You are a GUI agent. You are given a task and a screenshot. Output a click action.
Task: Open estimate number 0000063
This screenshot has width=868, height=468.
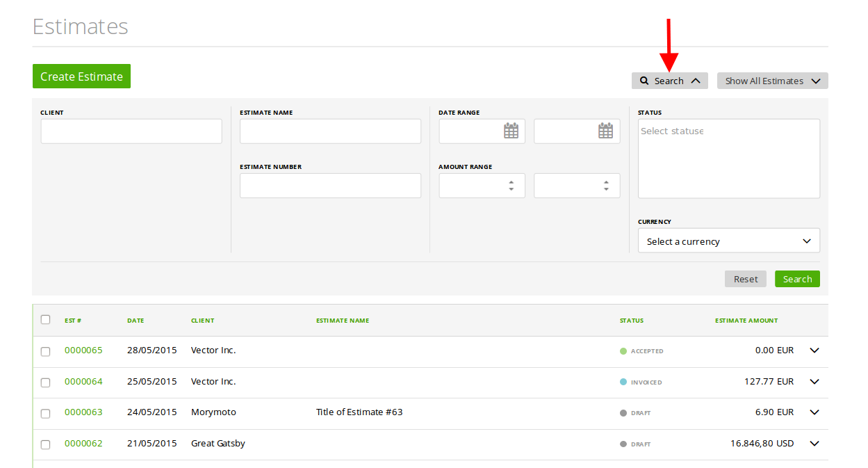83,412
